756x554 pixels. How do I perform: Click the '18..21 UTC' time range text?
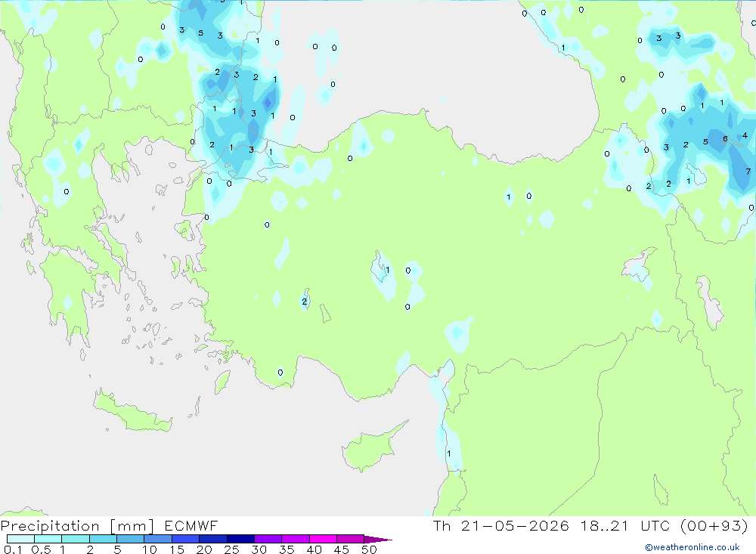pos(625,525)
